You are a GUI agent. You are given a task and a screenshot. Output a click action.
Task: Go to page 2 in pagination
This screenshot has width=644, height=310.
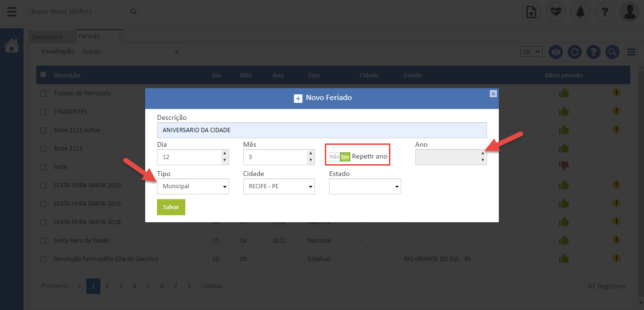pos(107,286)
